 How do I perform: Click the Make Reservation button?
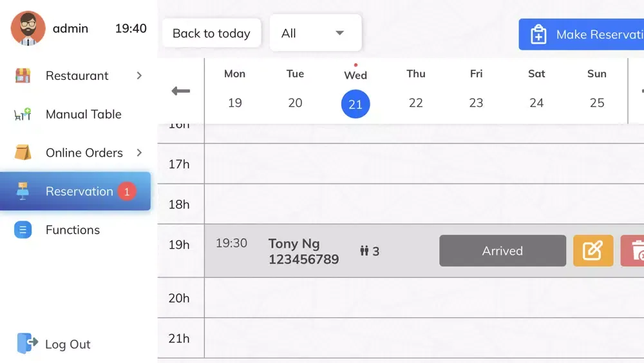point(583,34)
